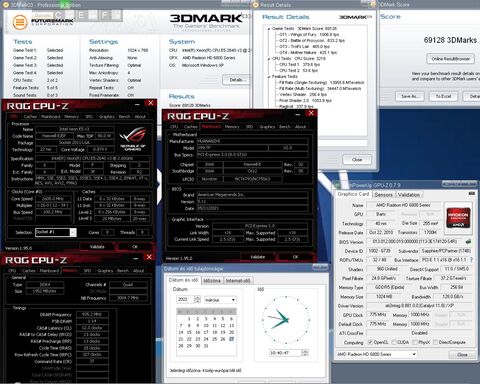Toggle the DirectCompute checkbox in GPU-Z

click(x=435, y=342)
